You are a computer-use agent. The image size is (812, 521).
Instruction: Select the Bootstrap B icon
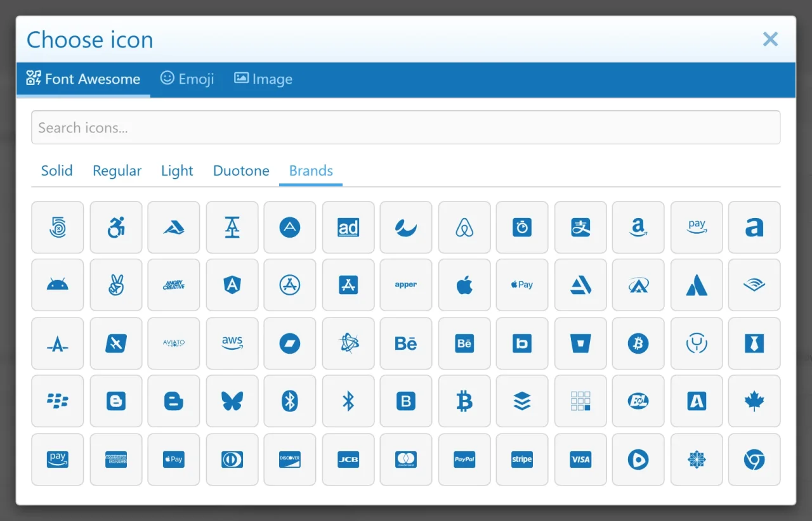(x=405, y=401)
